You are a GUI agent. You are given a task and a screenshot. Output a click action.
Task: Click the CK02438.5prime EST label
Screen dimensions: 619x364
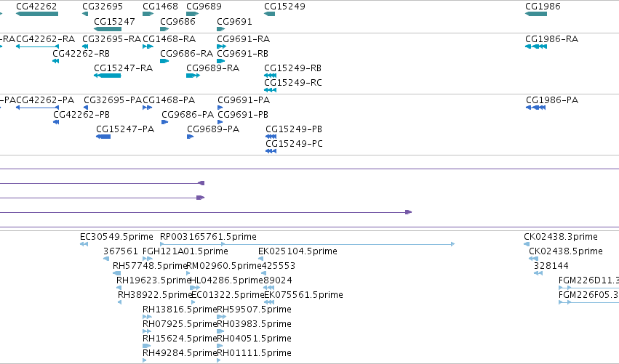[566, 251]
